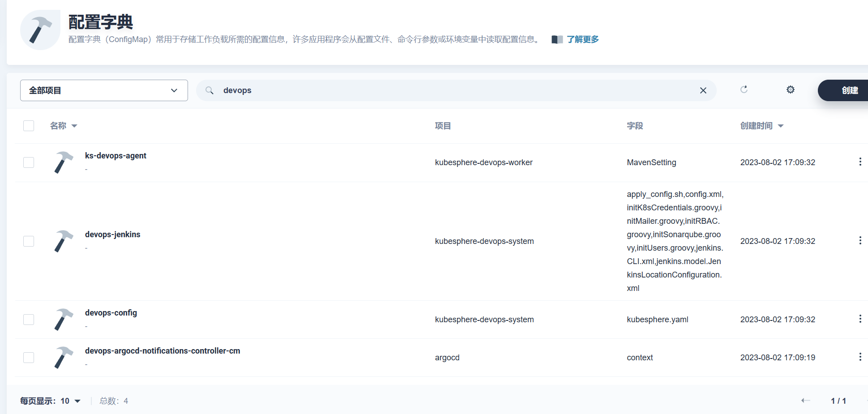Click creation time 2023-08-02 17:09:19
Screen dimensions: 868x414
click(x=778, y=358)
